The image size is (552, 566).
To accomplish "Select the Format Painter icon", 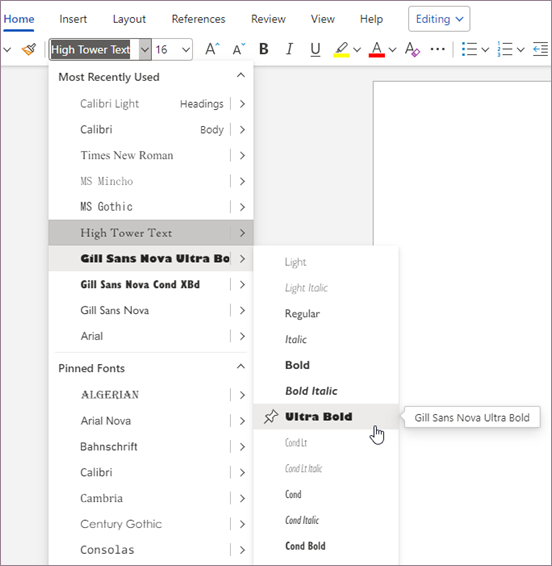I will 29,49.
